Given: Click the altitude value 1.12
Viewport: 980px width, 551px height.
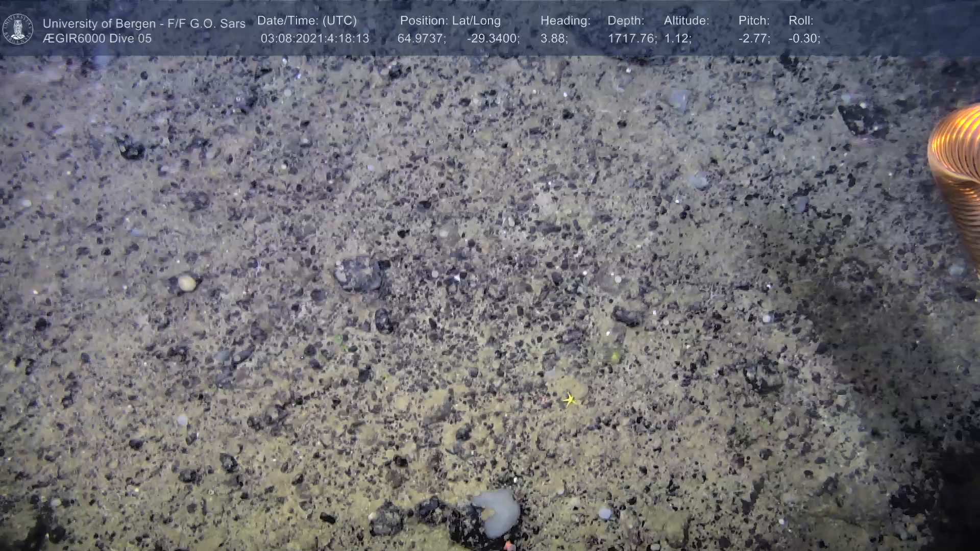Looking at the screenshot, I should point(677,39).
